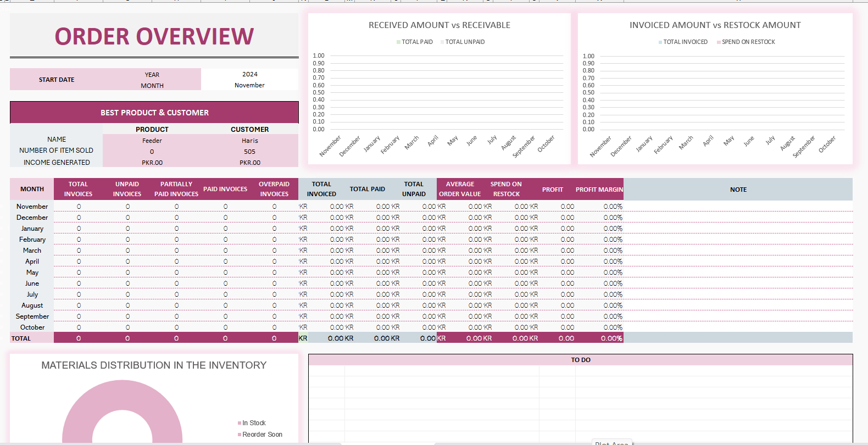
Task: Select the September row month cell
Action: tap(32, 316)
